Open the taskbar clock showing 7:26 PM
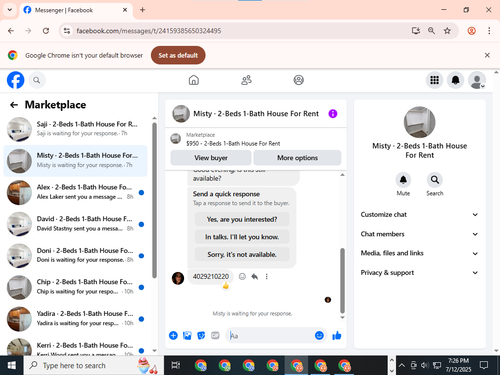This screenshot has height=375, width=500. coord(458,366)
